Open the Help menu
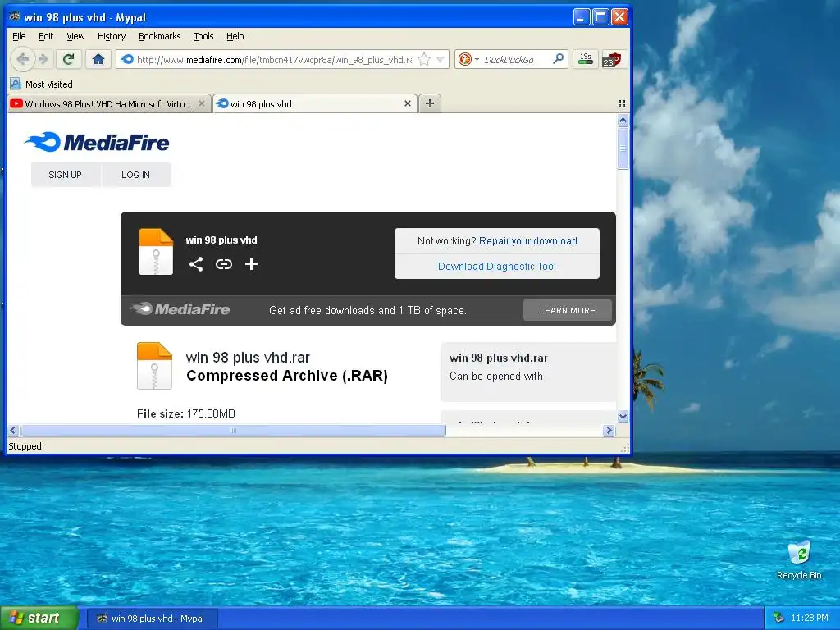 (x=235, y=36)
